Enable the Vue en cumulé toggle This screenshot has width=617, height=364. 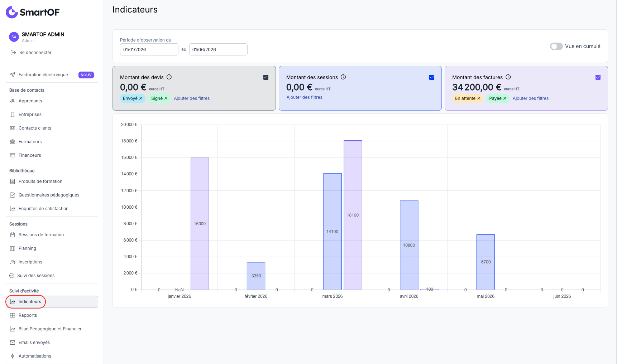pyautogui.click(x=556, y=47)
